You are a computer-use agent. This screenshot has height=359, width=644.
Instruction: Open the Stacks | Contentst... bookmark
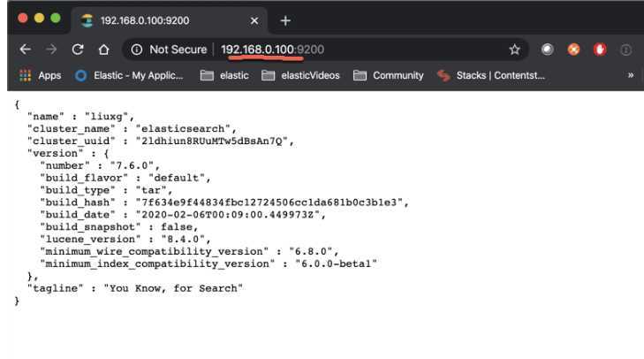(491, 75)
